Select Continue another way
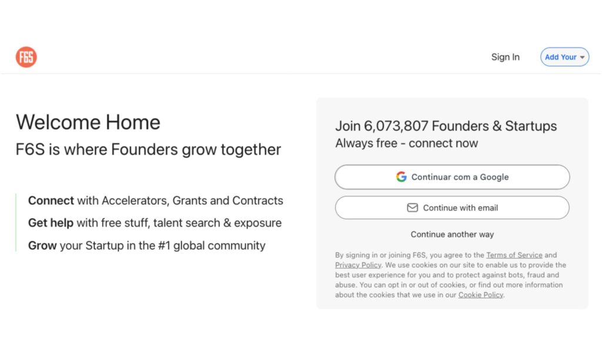602x364 pixels. coord(452,234)
